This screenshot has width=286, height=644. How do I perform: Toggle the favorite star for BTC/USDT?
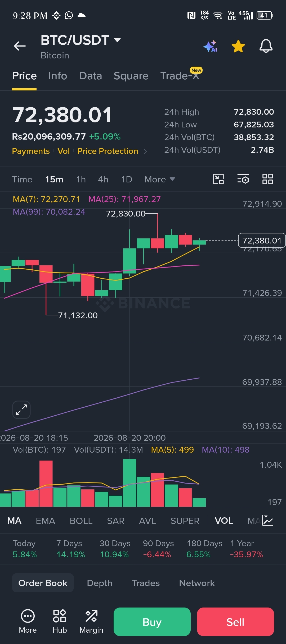coord(238,46)
